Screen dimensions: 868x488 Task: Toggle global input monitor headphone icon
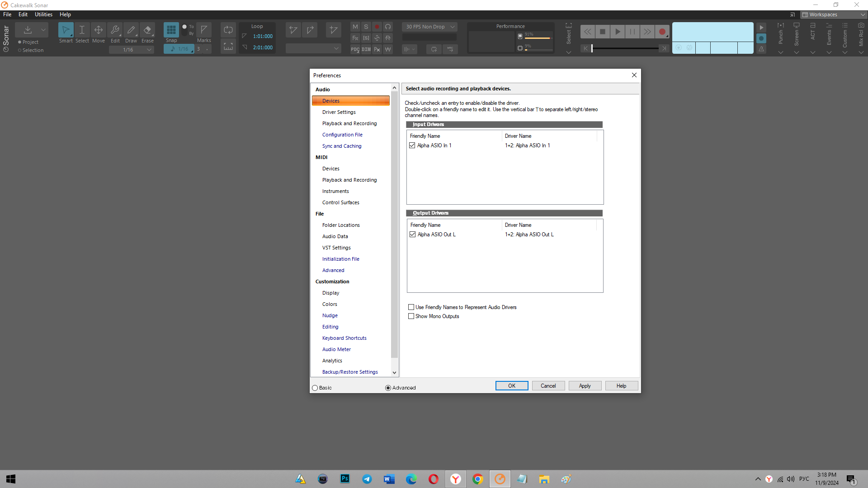click(x=388, y=27)
